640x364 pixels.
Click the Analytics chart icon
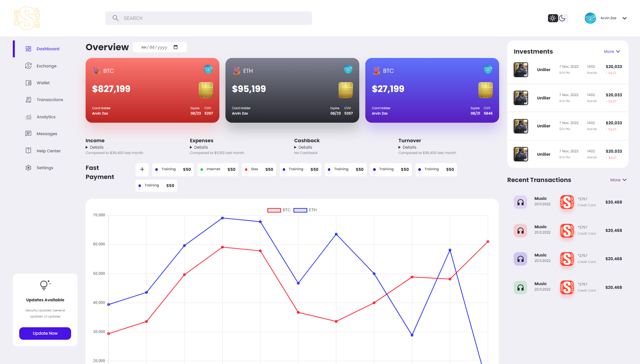(28, 117)
